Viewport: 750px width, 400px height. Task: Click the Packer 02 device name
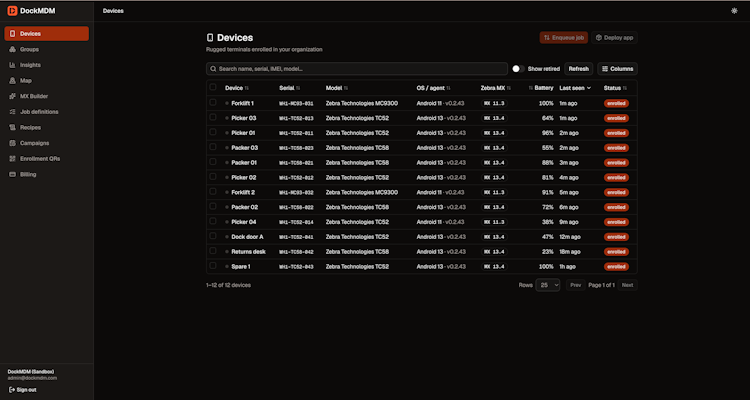tap(244, 207)
